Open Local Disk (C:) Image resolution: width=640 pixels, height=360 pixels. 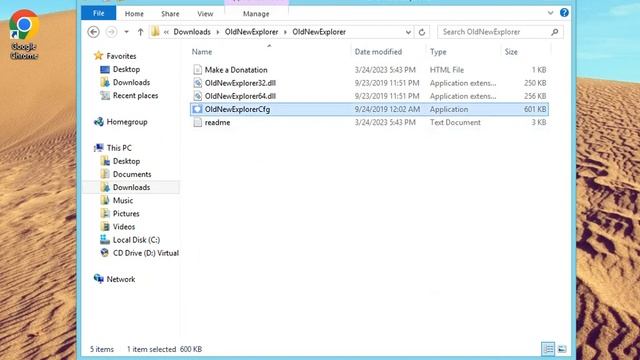[136, 240]
